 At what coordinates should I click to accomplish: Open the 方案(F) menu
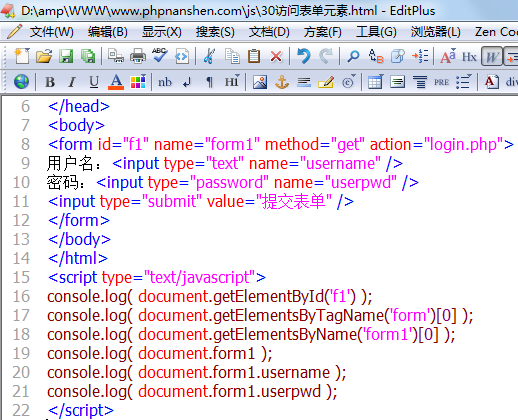[x=323, y=32]
